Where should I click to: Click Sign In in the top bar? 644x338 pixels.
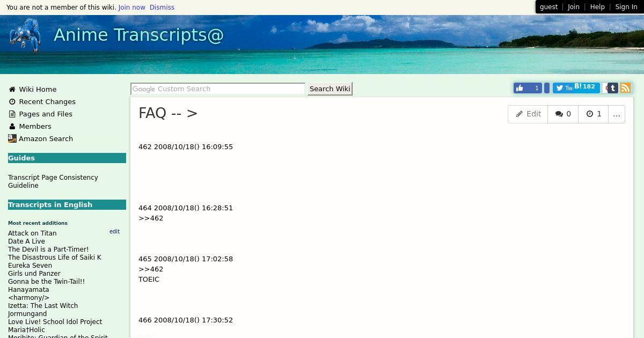tap(626, 7)
